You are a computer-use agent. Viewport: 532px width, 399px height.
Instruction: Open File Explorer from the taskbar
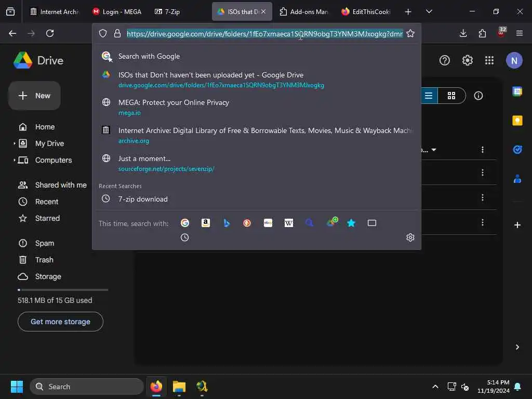[179, 387]
